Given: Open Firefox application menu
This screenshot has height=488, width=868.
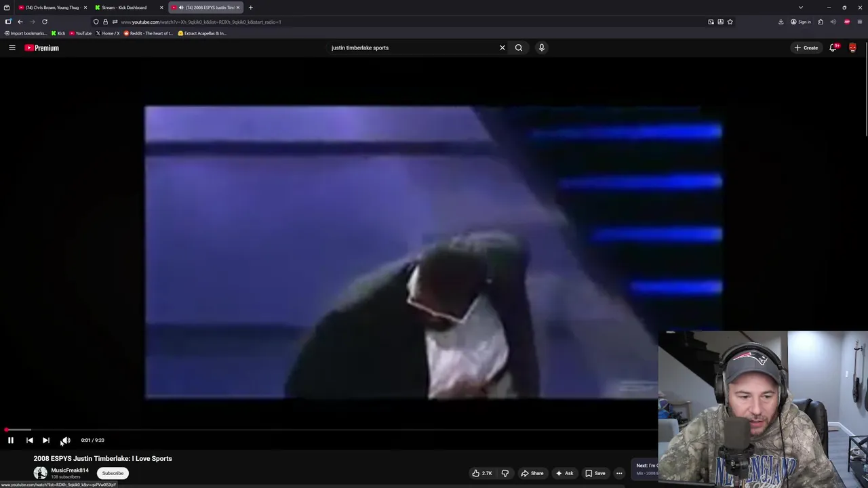Looking at the screenshot, I should click(x=860, y=22).
